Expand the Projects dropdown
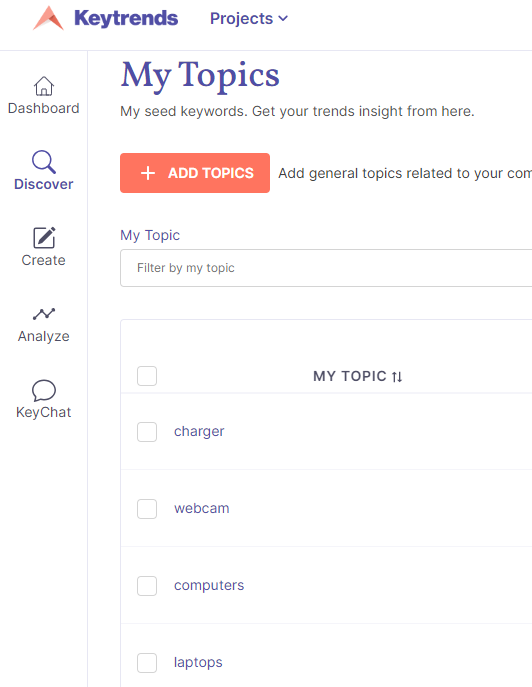The image size is (532, 687). pyautogui.click(x=248, y=18)
